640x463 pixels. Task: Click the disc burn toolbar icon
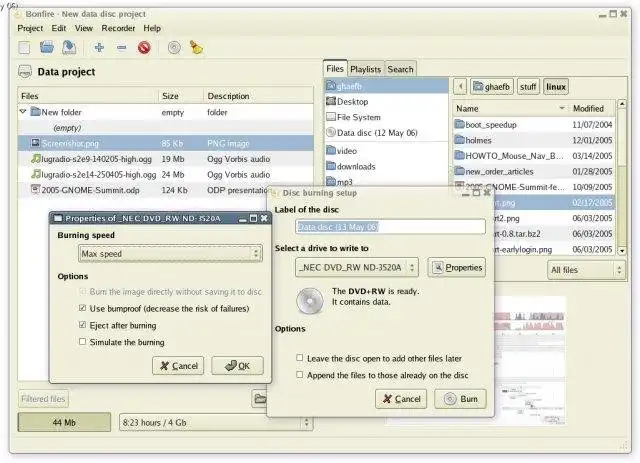[174, 48]
